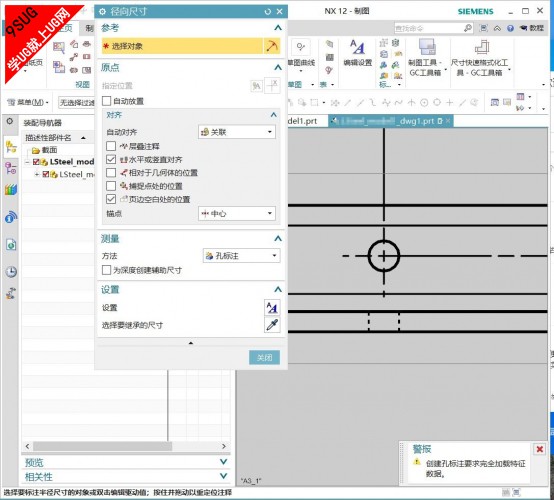Open the 菜单(M) menu
Screen dimensions: 554x500
pos(28,102)
